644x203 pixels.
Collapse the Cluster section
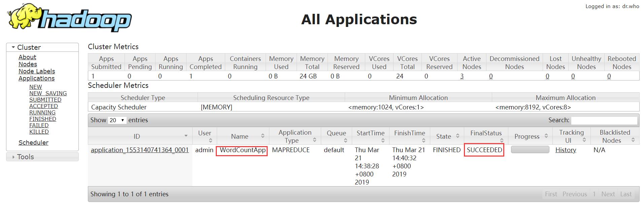coord(42,47)
